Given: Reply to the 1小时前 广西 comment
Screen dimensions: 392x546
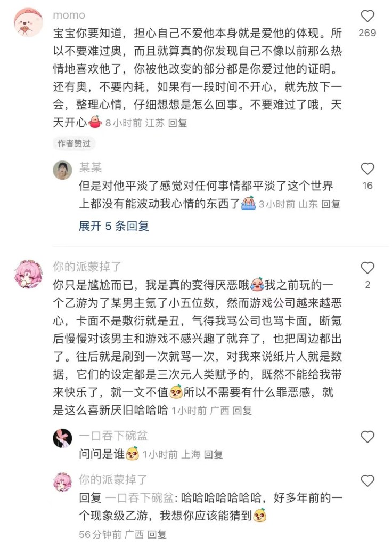Looking at the screenshot, I should coord(242,411).
